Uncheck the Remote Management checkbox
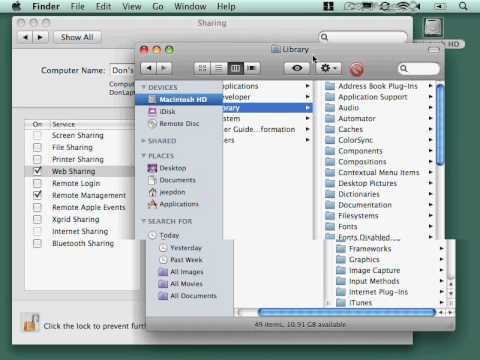The height and width of the screenshot is (360, 480). 37,195
